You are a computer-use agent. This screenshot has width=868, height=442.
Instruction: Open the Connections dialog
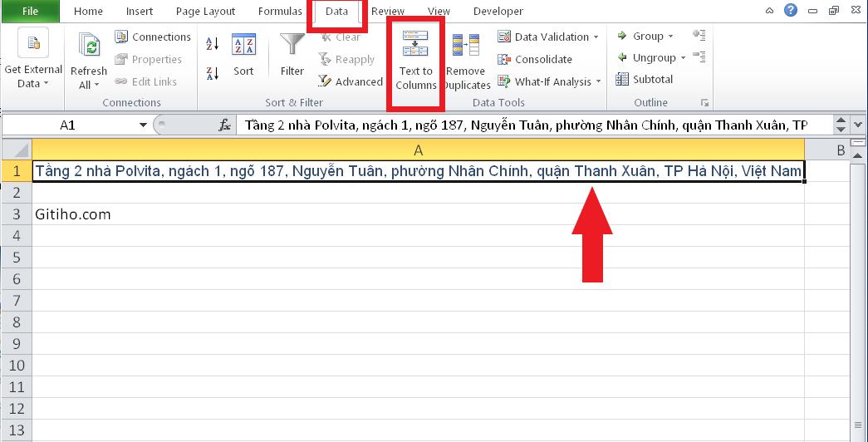[153, 37]
